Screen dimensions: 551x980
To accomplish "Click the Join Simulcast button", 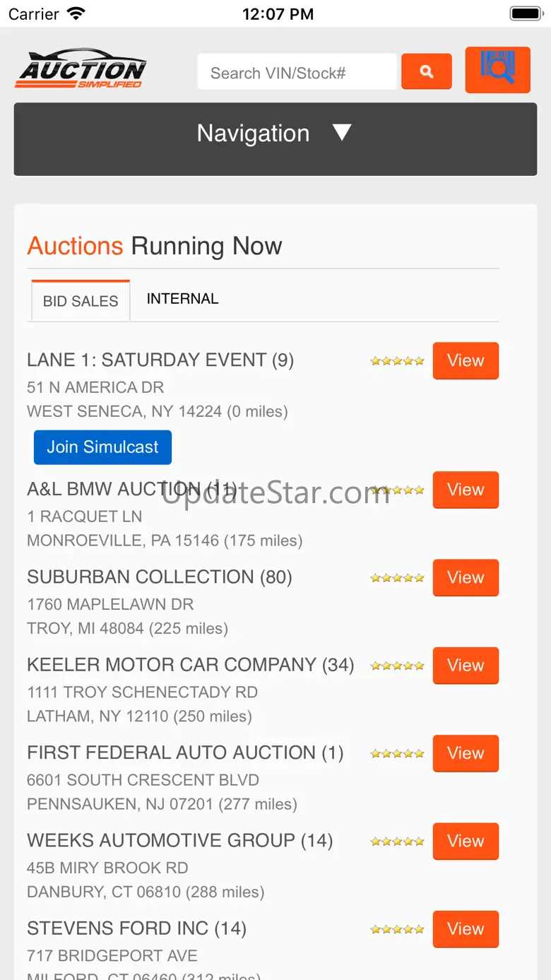I will click(102, 447).
